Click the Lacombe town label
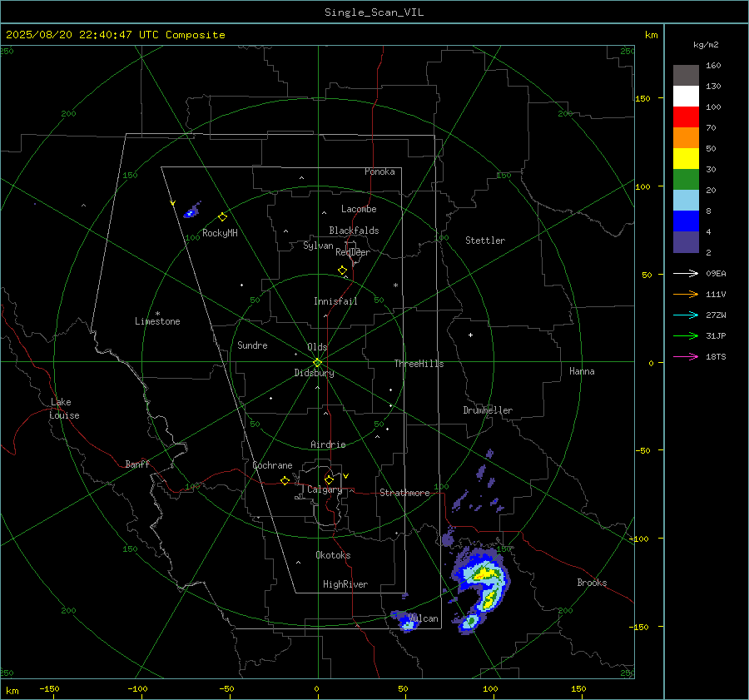This screenshot has height=700, width=749. 359,209
